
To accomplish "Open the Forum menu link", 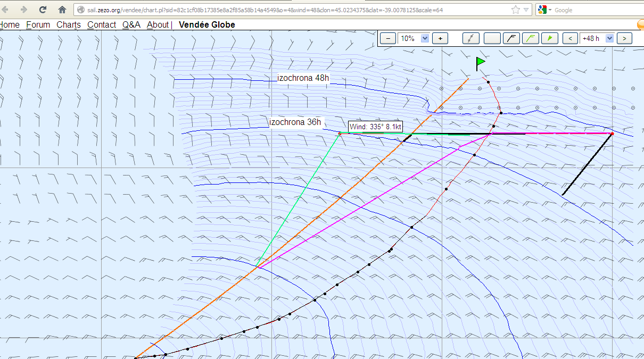I will pyautogui.click(x=38, y=24).
